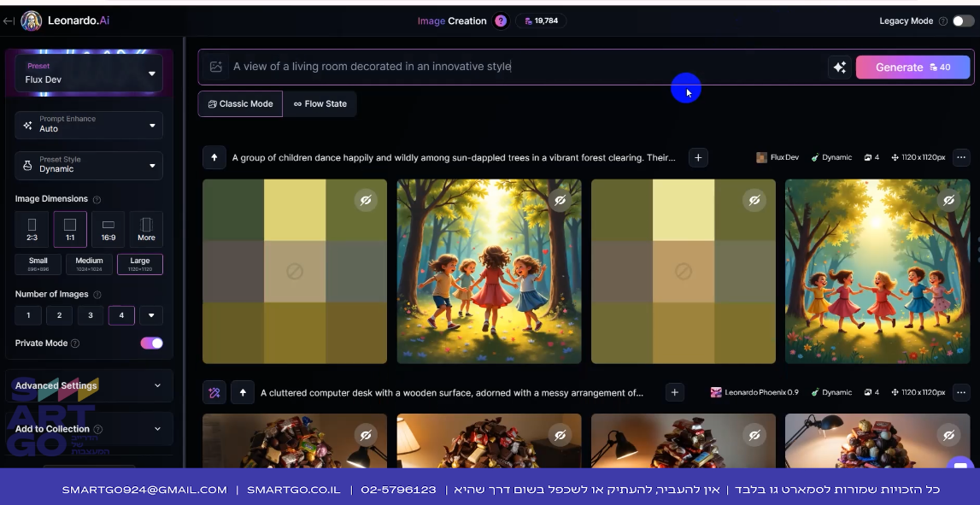The width and height of the screenshot is (980, 505).
Task: Open image guidance icon in prompt box
Action: pos(215,67)
